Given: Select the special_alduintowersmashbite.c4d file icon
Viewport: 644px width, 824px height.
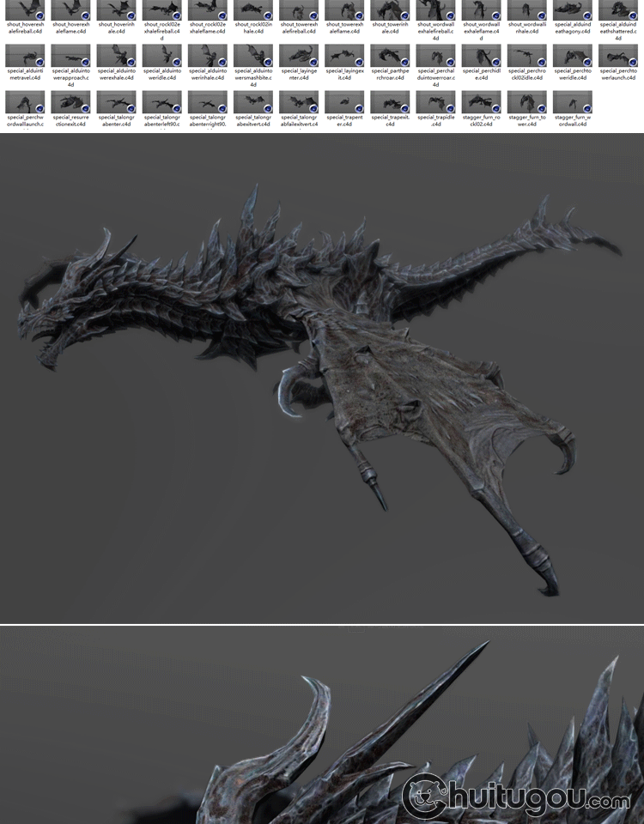Looking at the screenshot, I should click(253, 56).
